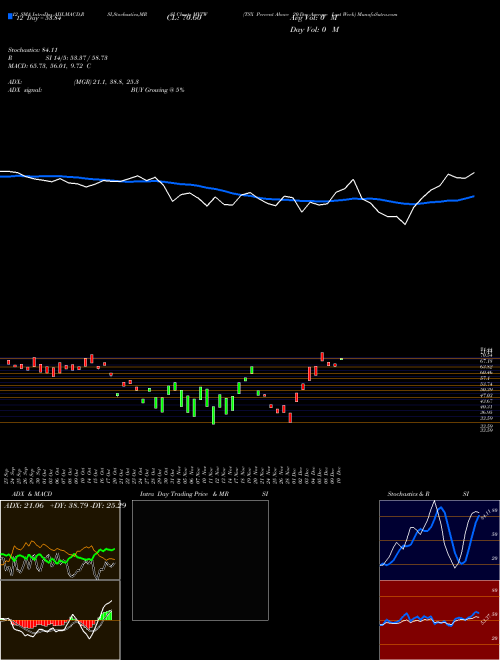The image size is (500, 660).
Task: Click the small yellow last candle marker
Action: pos(341,359)
